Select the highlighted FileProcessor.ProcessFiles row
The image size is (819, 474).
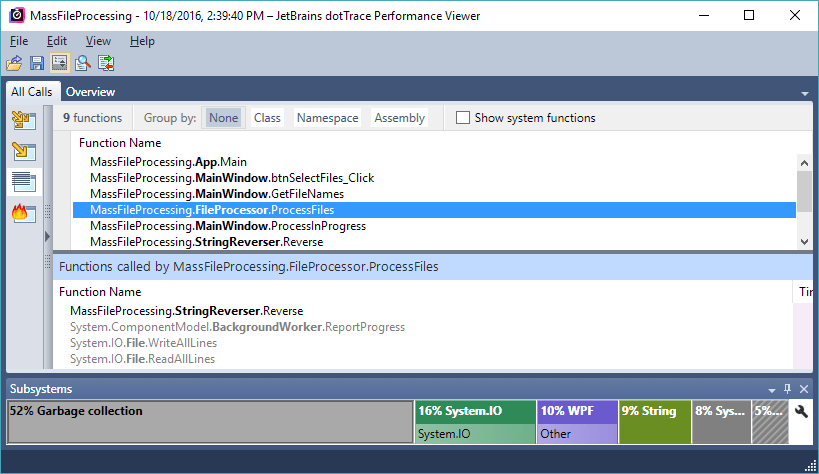pyautogui.click(x=434, y=210)
